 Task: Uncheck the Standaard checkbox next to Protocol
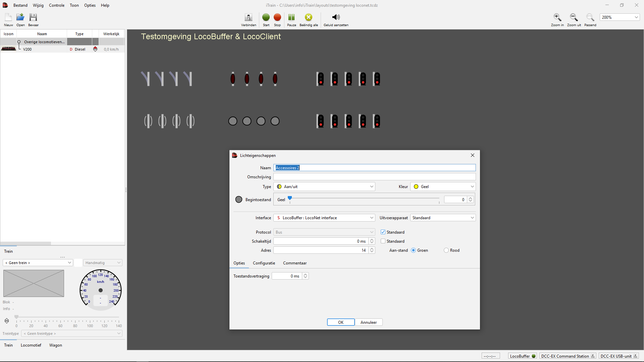pyautogui.click(x=383, y=232)
